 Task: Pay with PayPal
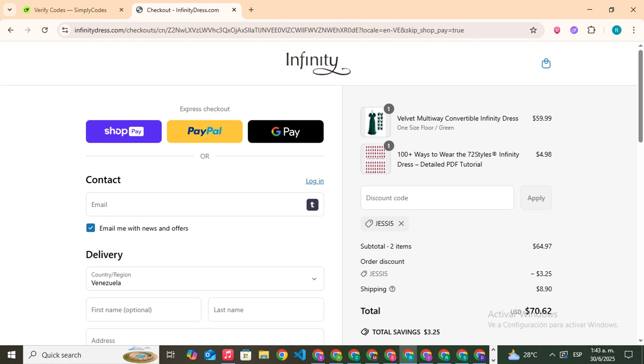204,132
